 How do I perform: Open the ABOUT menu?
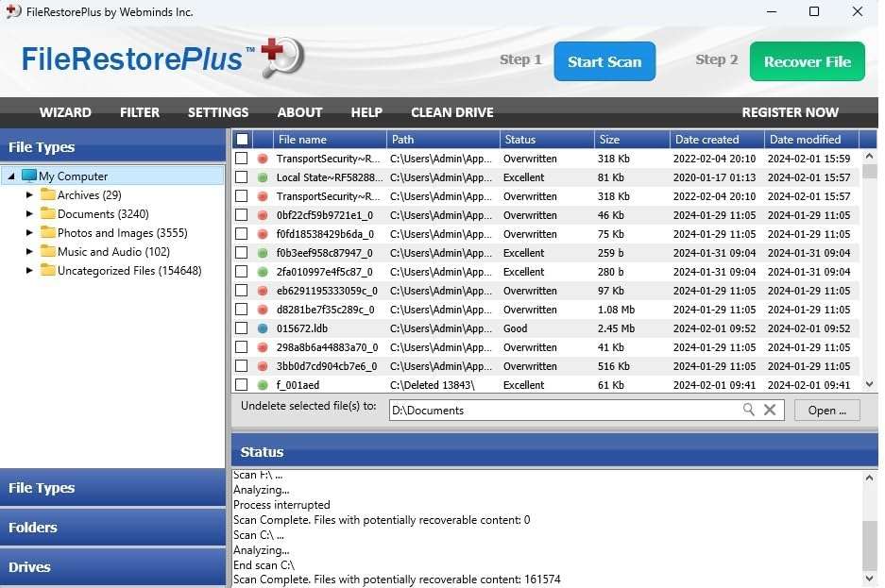click(x=299, y=112)
